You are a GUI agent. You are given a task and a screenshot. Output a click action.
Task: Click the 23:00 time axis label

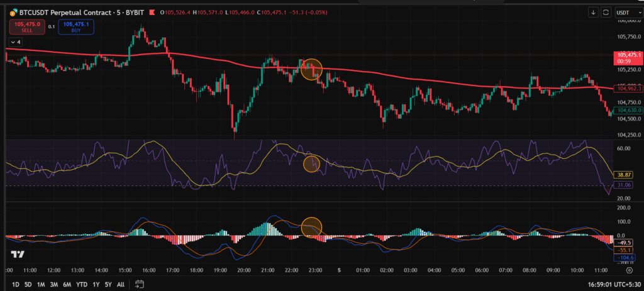(x=315, y=270)
